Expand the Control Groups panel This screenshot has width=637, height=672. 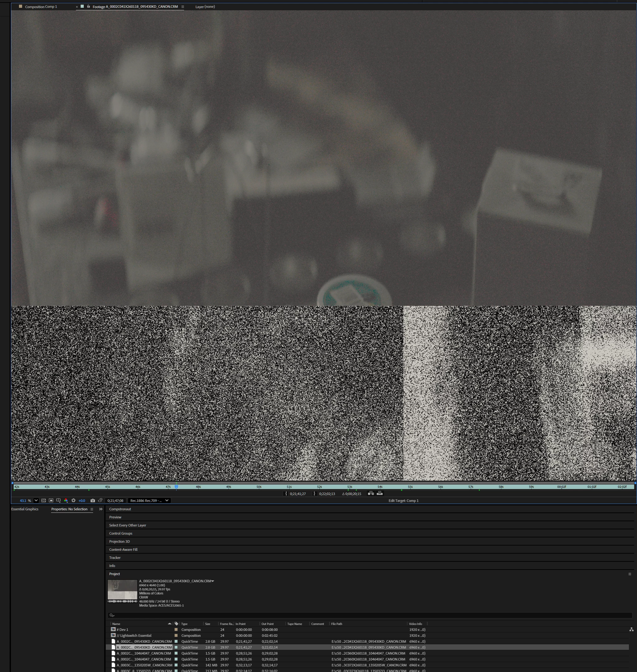[120, 533]
